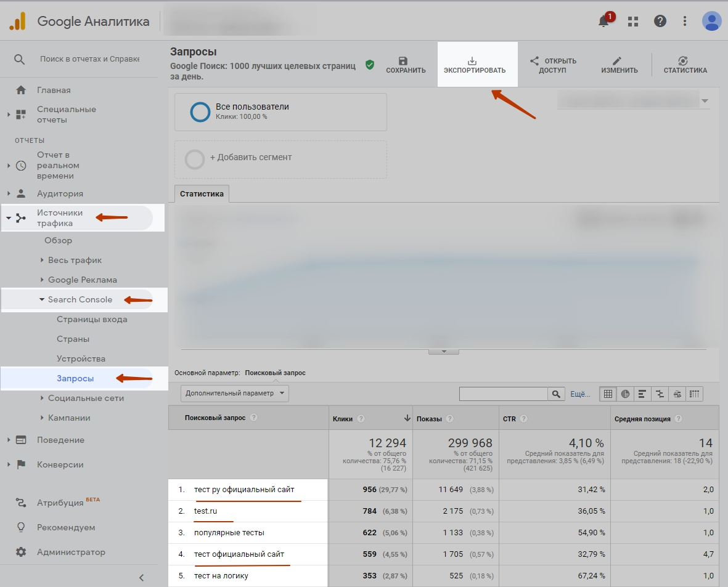This screenshot has width=728, height=587.
Task: Click the Все пользователи segment
Action: (280, 112)
